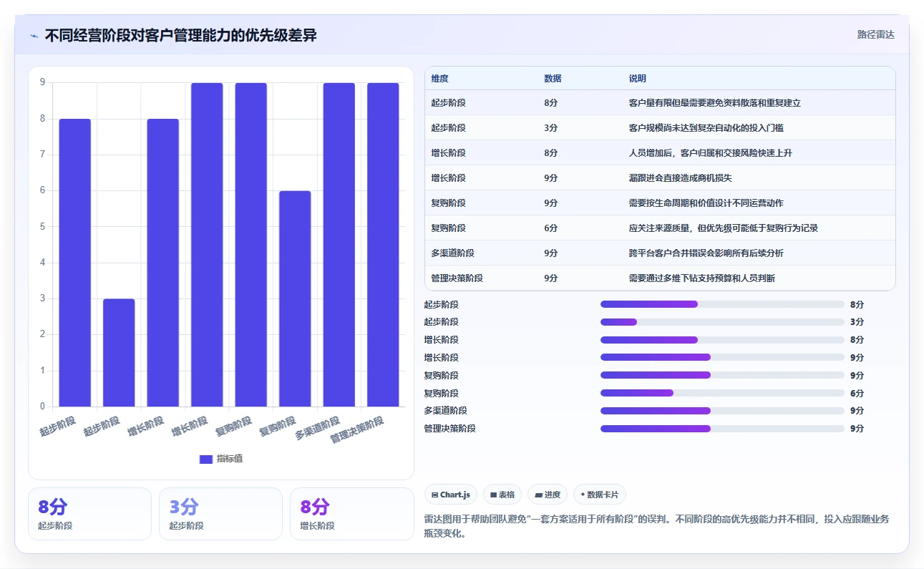Click the 管理决策阶段 progress bar

pos(722,429)
